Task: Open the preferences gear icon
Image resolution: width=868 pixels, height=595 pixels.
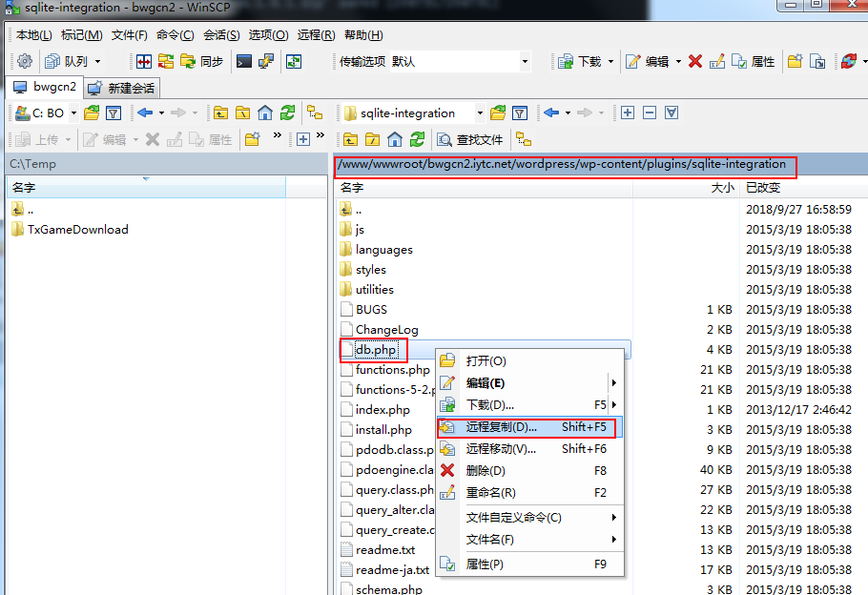Action: pos(25,61)
